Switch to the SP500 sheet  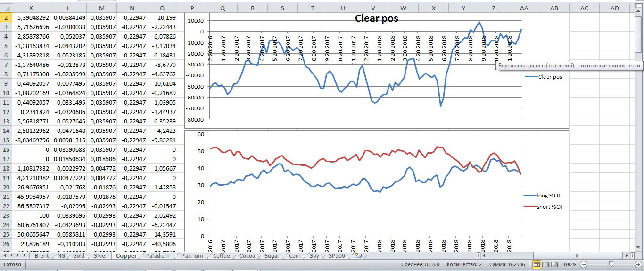click(x=337, y=256)
